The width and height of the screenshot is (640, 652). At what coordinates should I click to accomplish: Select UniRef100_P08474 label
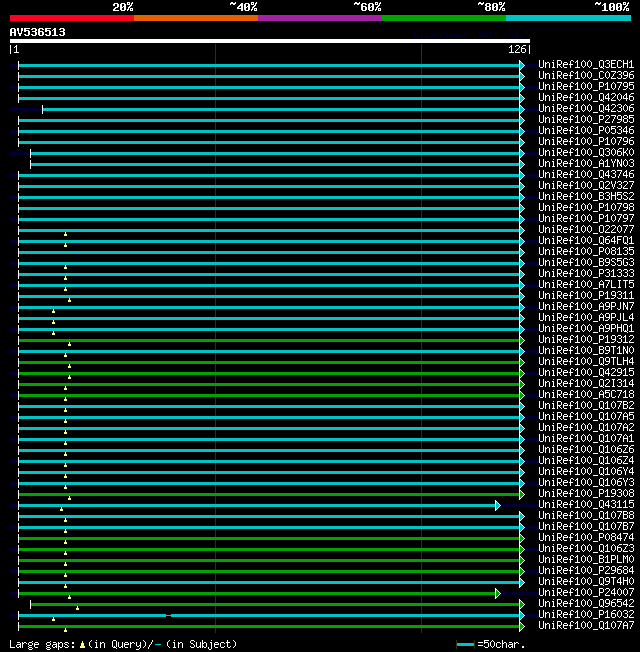[x=586, y=538]
